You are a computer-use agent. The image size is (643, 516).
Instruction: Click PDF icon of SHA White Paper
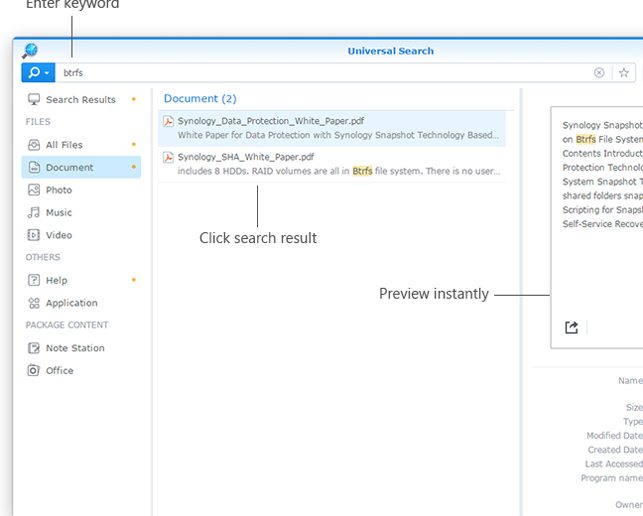[168, 157]
